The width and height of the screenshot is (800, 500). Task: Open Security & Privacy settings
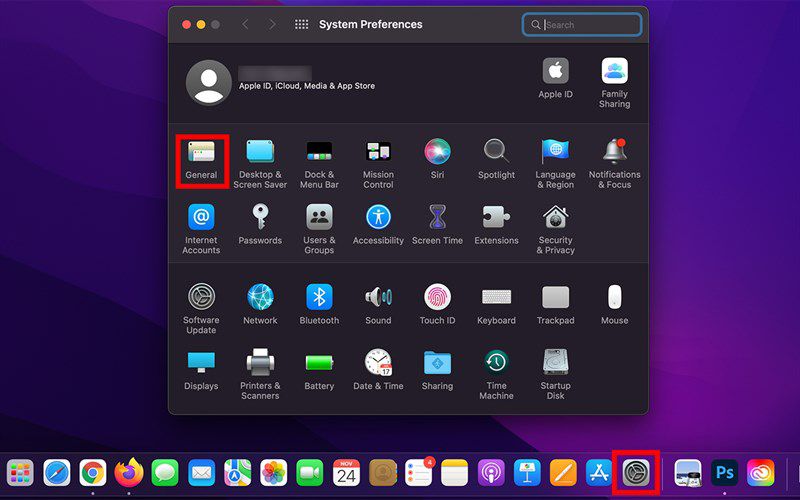coord(555,230)
